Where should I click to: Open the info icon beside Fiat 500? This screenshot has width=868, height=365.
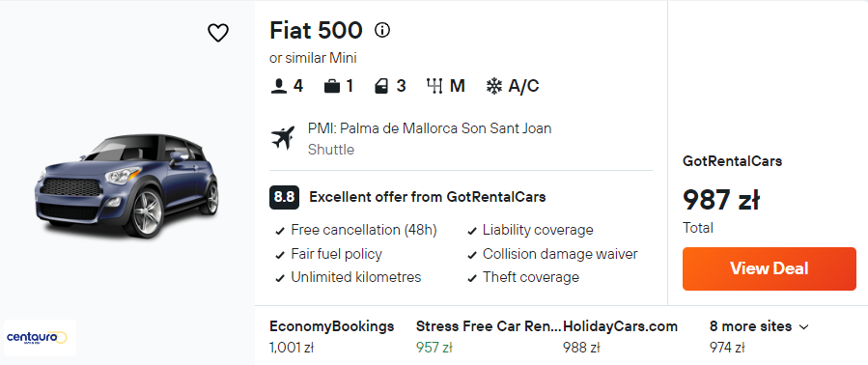pos(382,30)
